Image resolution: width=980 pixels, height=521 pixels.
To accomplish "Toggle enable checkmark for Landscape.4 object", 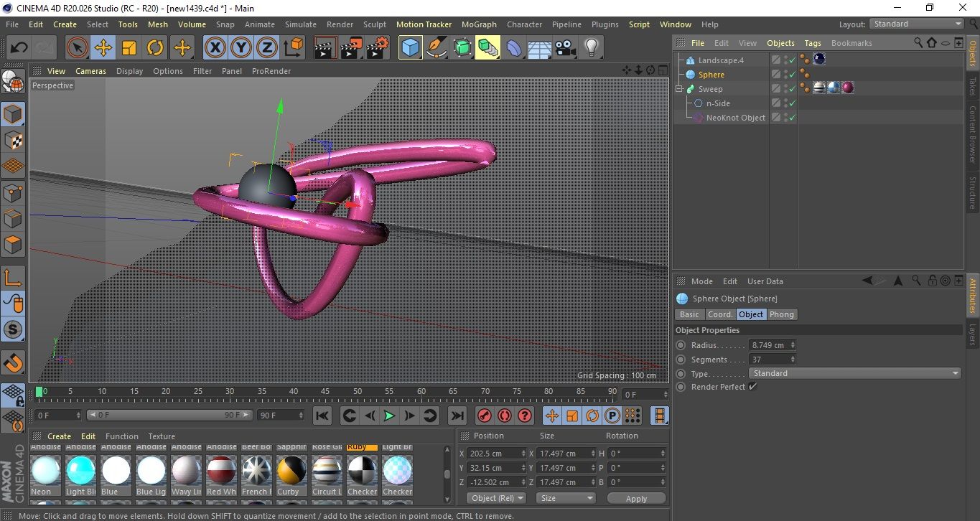I will pyautogui.click(x=791, y=60).
